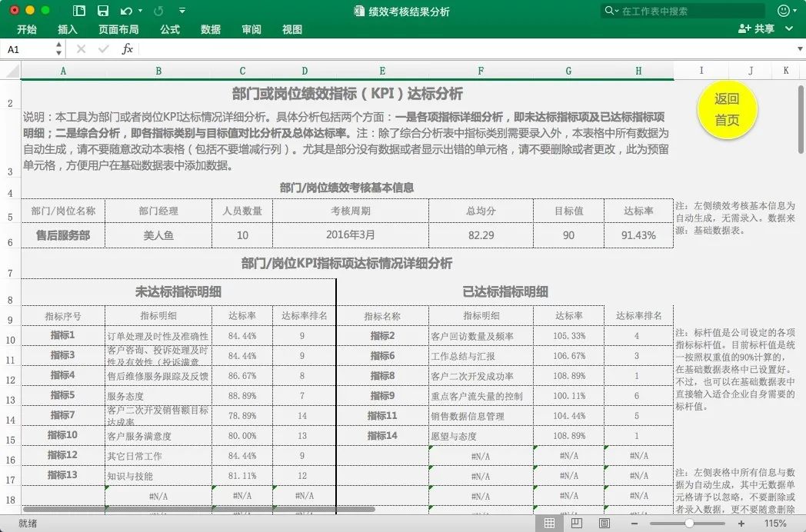Click the Save icon in the title bar
The width and height of the screenshot is (806, 532).
[102, 11]
